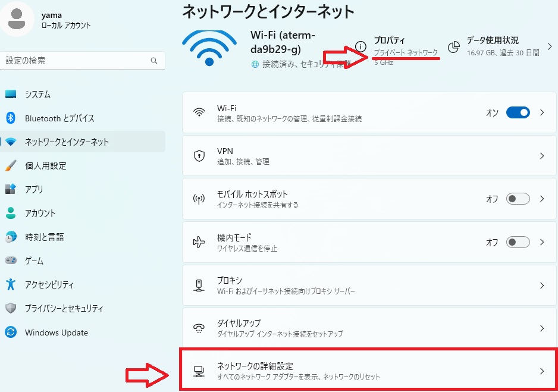This screenshot has height=392, width=558.
Task: Open VPN settings row label
Action: (225, 151)
